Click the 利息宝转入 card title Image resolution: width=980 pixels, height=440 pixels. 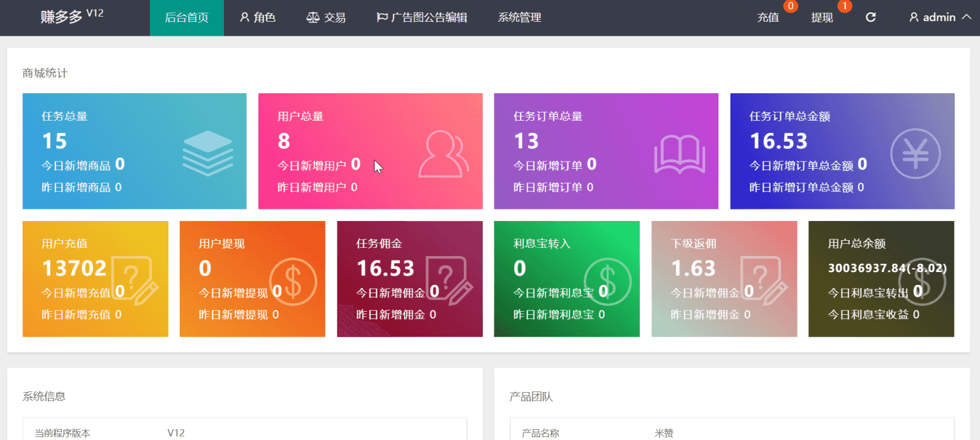click(542, 243)
